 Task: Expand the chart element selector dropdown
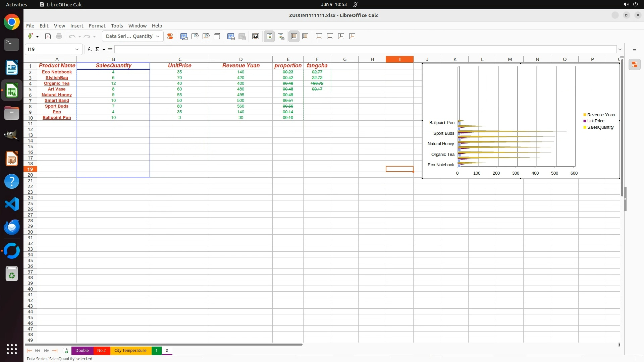coord(158,36)
